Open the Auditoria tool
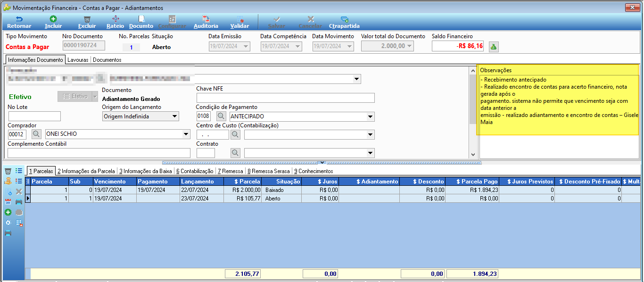The width and height of the screenshot is (644, 282). coord(206,22)
